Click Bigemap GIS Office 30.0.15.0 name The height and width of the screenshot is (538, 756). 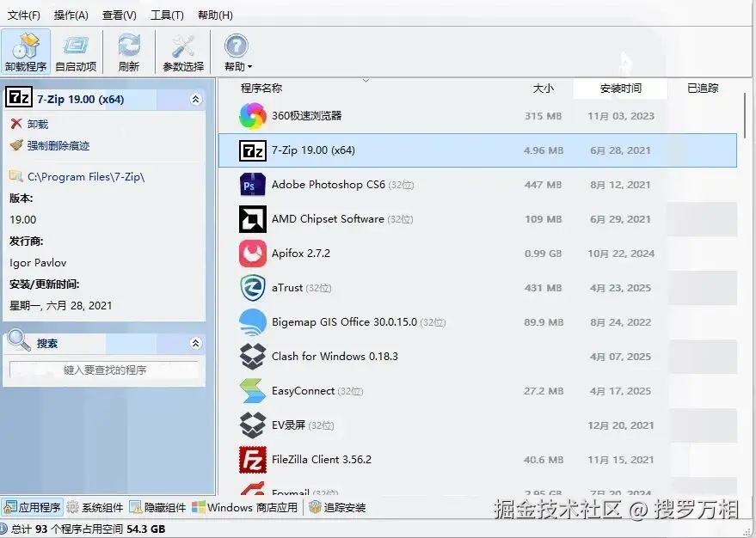click(x=344, y=322)
